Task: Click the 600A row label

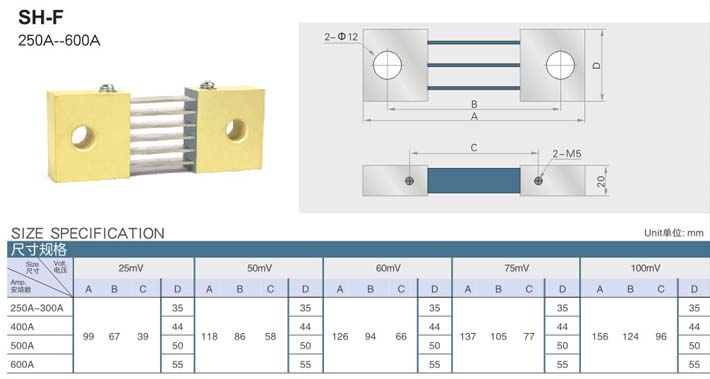Action: [22, 365]
